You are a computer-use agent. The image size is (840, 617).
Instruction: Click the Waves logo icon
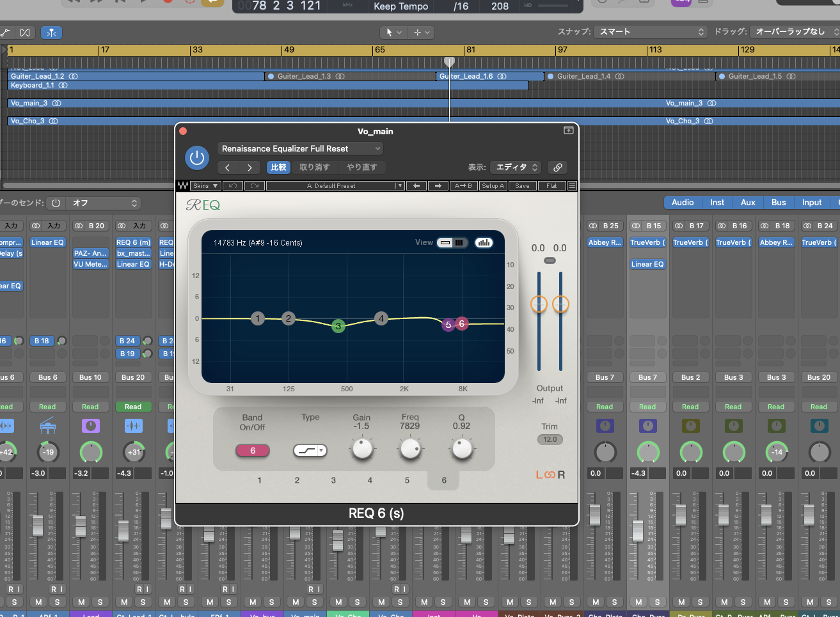pyautogui.click(x=183, y=185)
